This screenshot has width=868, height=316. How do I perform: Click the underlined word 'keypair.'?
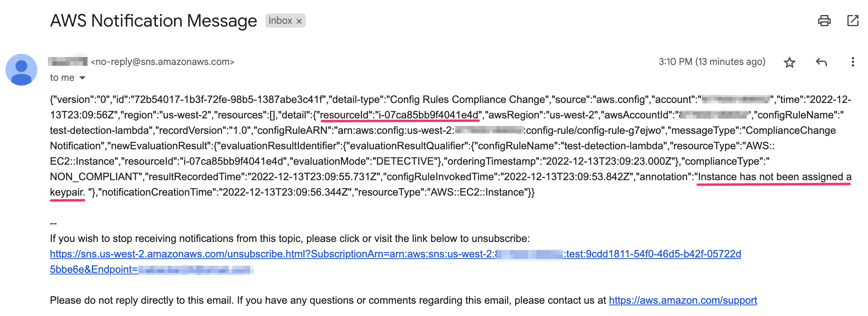[67, 192]
